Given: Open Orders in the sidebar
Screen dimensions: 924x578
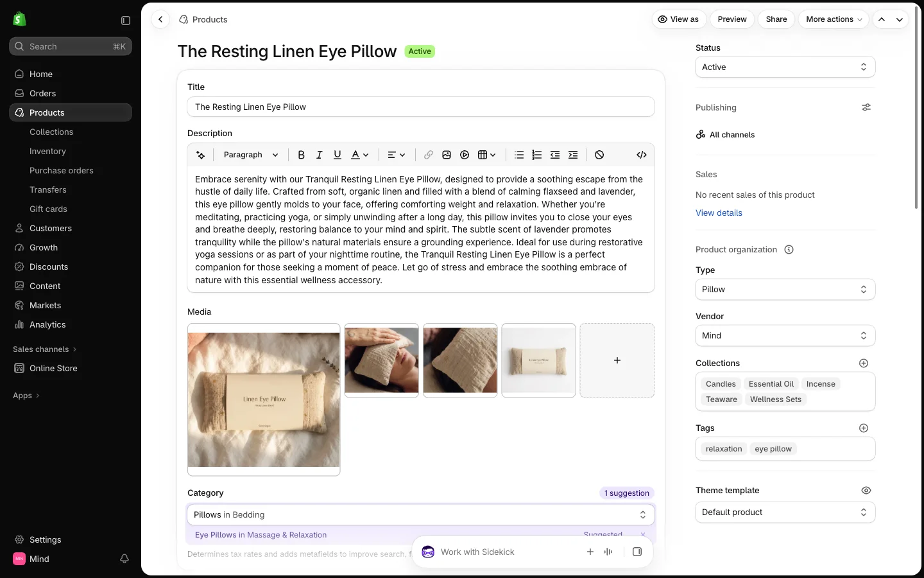Looking at the screenshot, I should 71,93.
